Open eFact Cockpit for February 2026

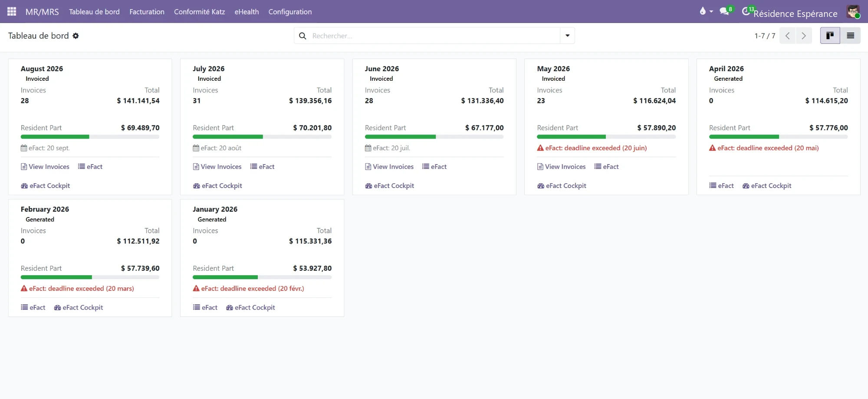pyautogui.click(x=79, y=307)
